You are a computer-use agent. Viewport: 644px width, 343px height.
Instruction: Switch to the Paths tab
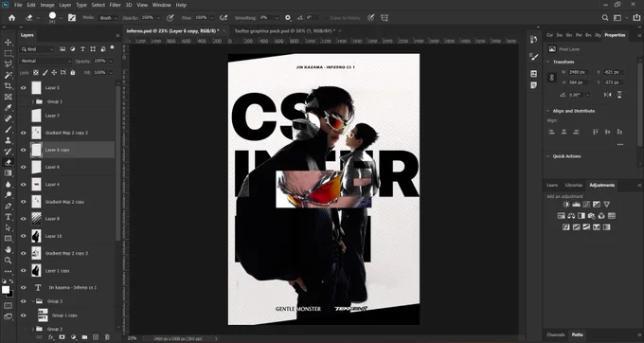(x=577, y=334)
